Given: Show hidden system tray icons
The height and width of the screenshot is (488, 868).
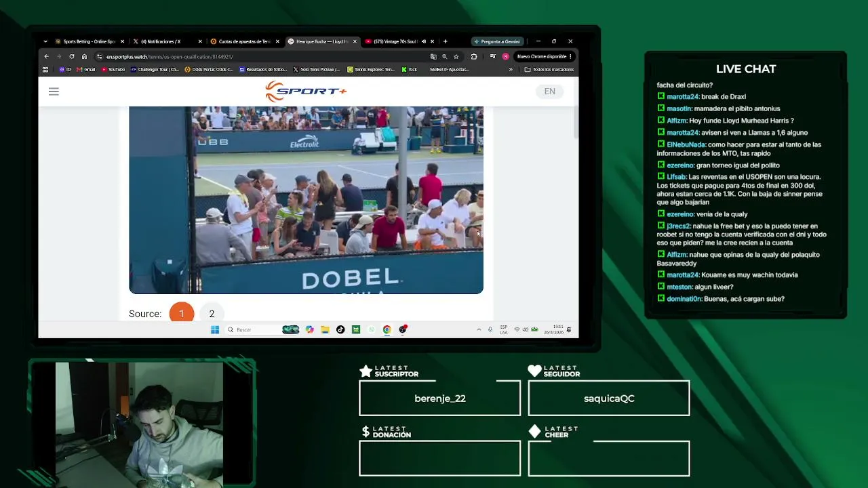Looking at the screenshot, I should pyautogui.click(x=479, y=329).
